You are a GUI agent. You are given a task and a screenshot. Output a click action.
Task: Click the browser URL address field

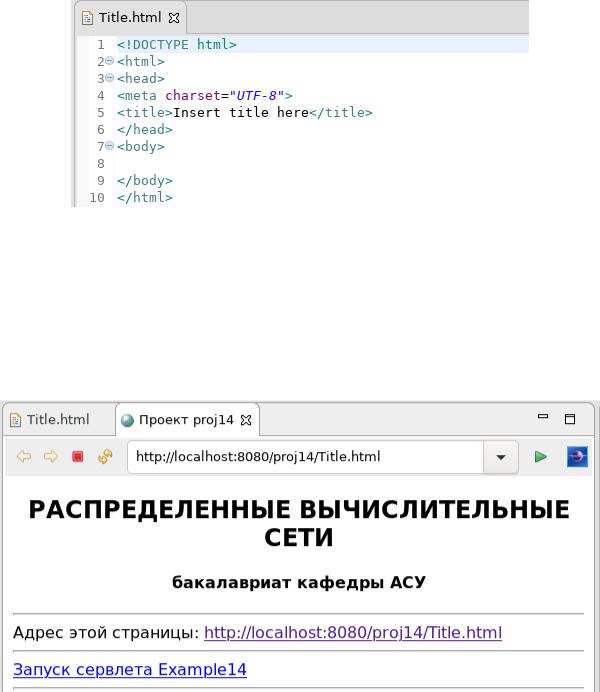305,457
